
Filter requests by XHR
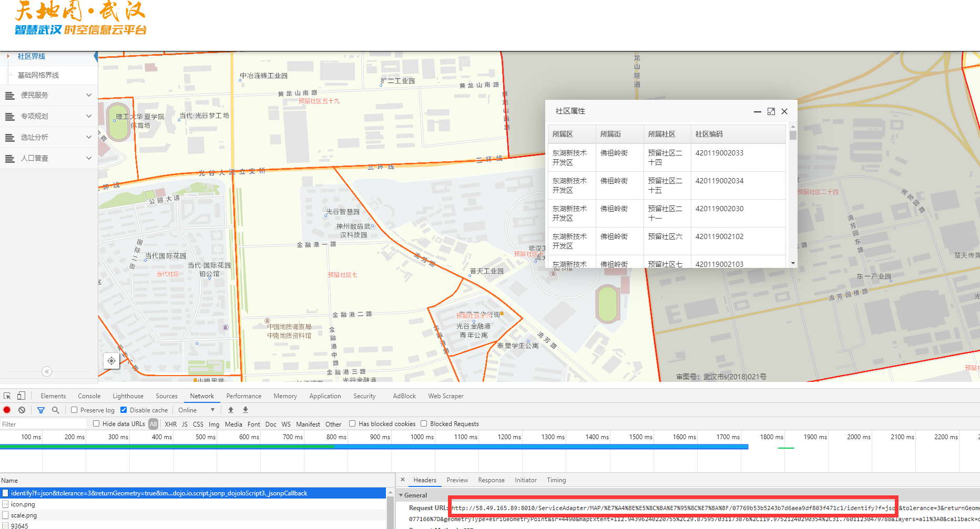pos(171,424)
